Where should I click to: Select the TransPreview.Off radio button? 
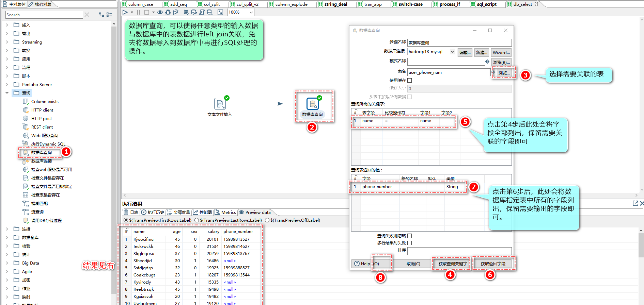(x=267, y=220)
